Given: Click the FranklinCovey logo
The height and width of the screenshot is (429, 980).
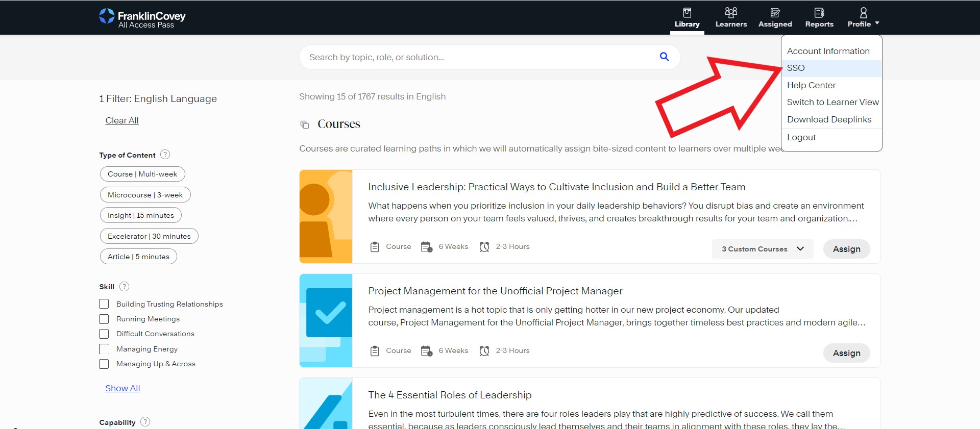Looking at the screenshot, I should pos(142,17).
